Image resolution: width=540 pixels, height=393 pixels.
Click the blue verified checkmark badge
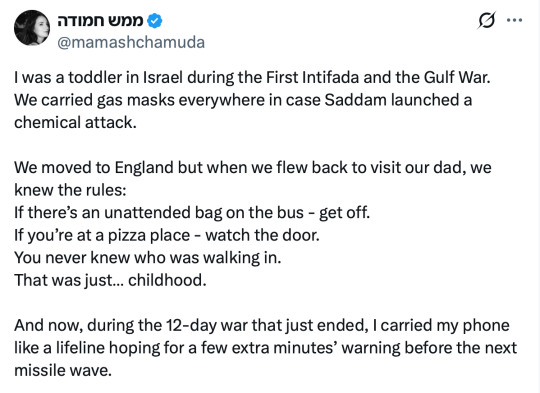point(155,21)
